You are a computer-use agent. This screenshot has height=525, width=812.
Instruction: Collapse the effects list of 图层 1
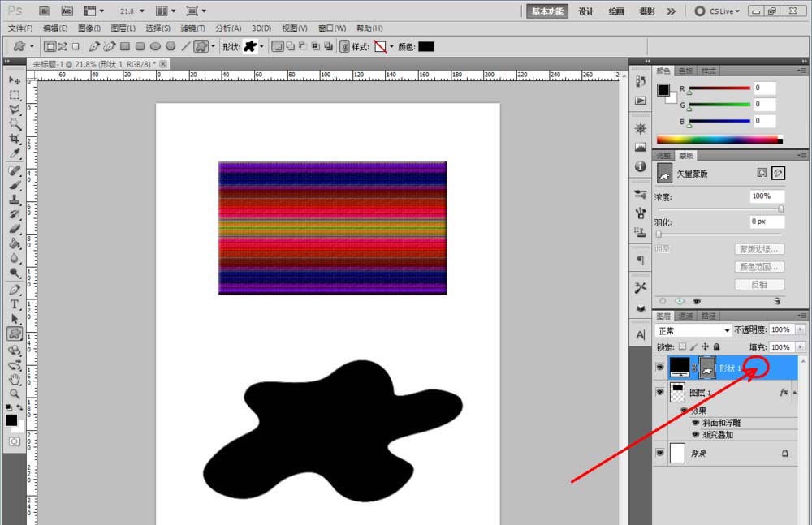point(794,393)
